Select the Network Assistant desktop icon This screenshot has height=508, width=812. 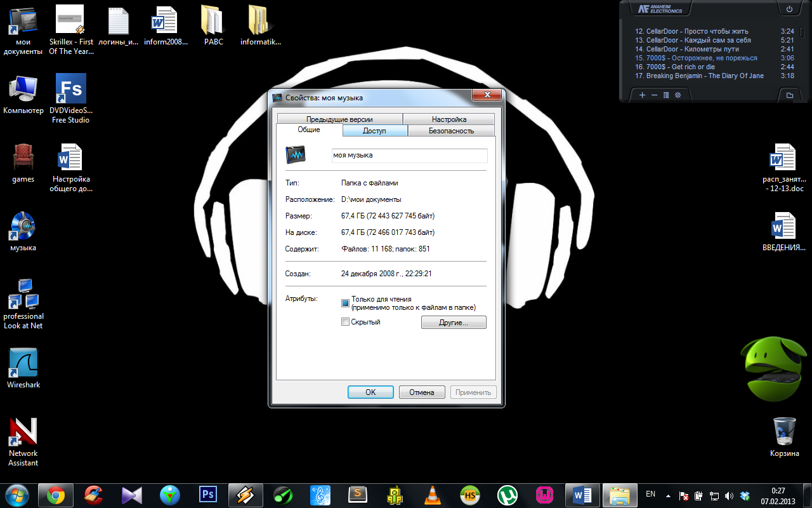[23, 442]
